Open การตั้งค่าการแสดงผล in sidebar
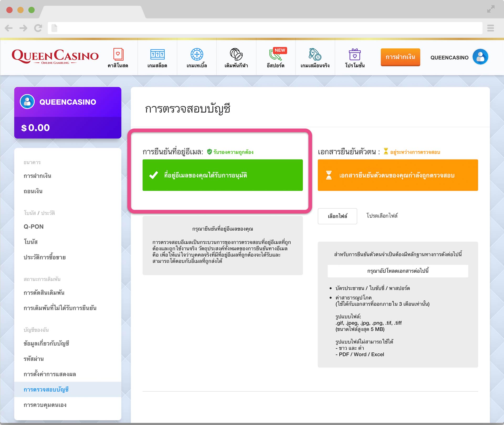The height and width of the screenshot is (425, 504). click(50, 374)
